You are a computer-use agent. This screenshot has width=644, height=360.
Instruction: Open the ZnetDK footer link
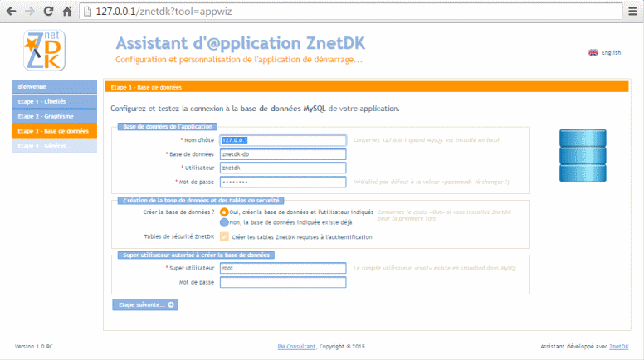coord(619,347)
